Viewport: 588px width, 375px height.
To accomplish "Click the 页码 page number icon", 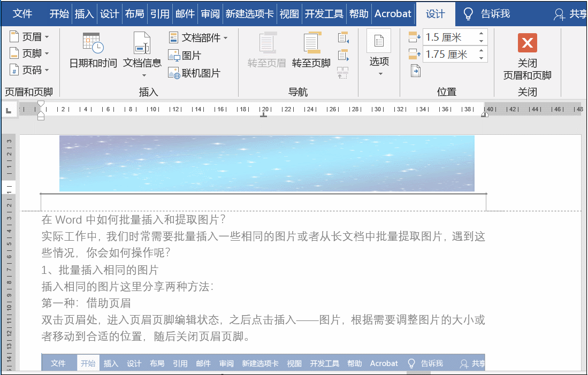I will [14, 70].
